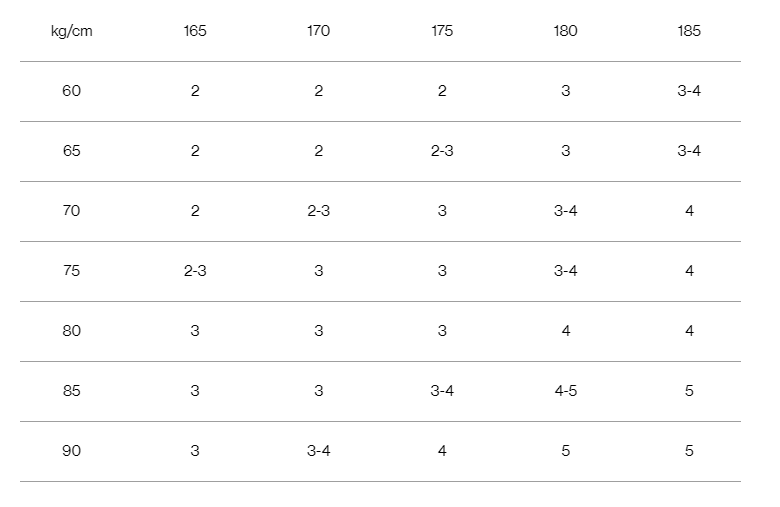Select size cell for 90 kg, 170 cm
The height and width of the screenshot is (507, 780).
pos(318,451)
